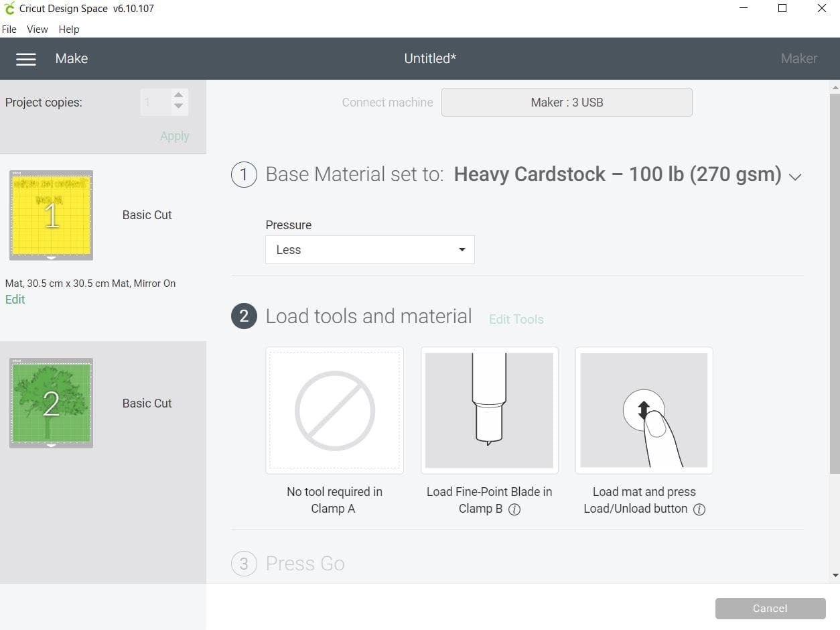Decrease project copies with the down arrow

[x=178, y=107]
